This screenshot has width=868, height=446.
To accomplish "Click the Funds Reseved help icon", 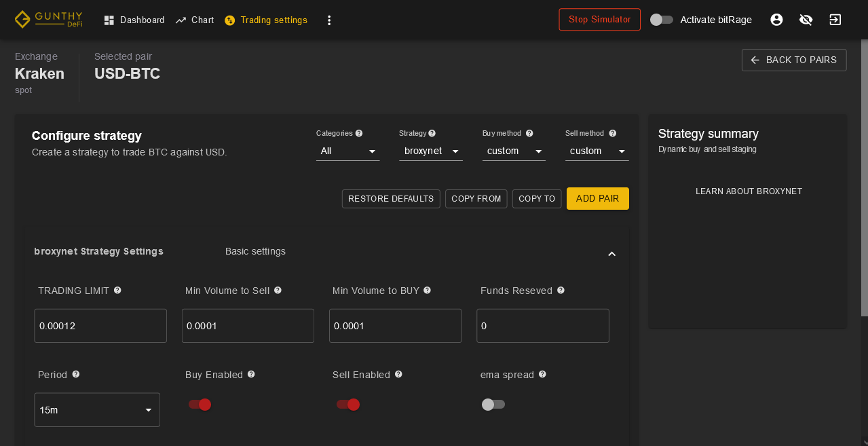I will (561, 290).
